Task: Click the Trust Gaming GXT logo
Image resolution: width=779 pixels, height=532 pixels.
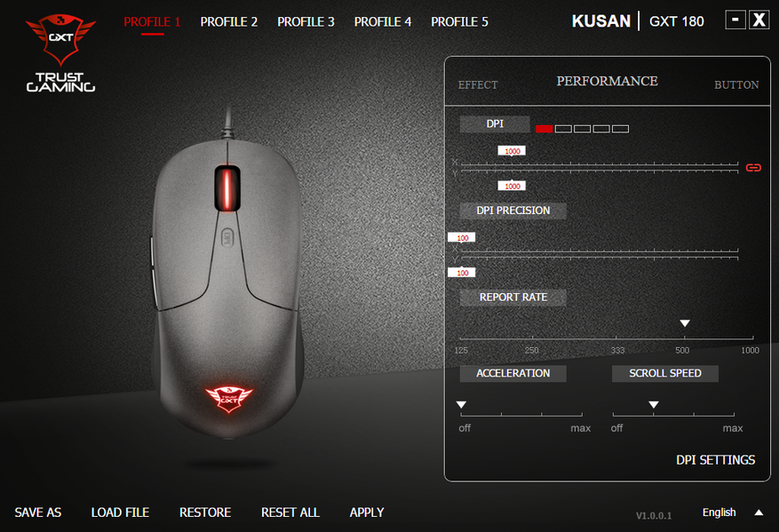Action: pyautogui.click(x=60, y=52)
